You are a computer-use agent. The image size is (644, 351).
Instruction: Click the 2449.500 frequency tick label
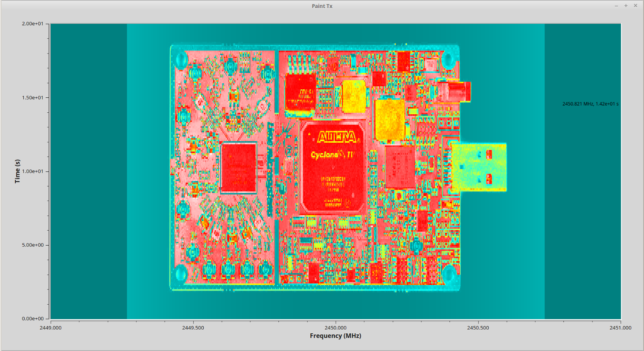click(193, 328)
